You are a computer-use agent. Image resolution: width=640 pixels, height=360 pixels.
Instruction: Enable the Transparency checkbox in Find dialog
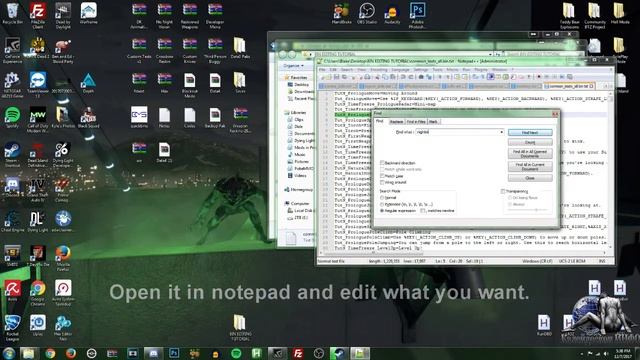click(x=514, y=191)
